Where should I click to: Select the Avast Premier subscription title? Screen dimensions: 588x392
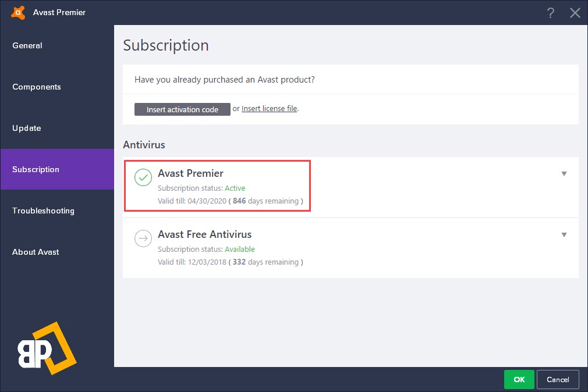point(190,173)
